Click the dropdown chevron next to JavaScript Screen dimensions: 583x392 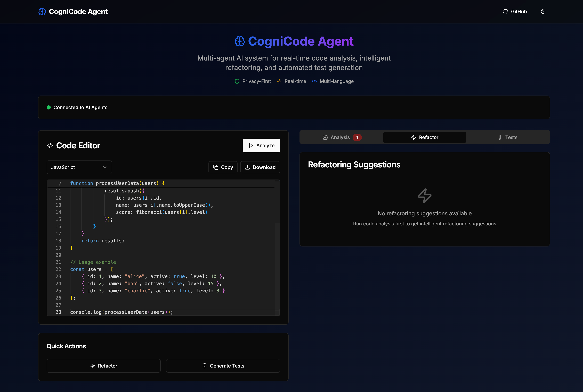pyautogui.click(x=105, y=167)
